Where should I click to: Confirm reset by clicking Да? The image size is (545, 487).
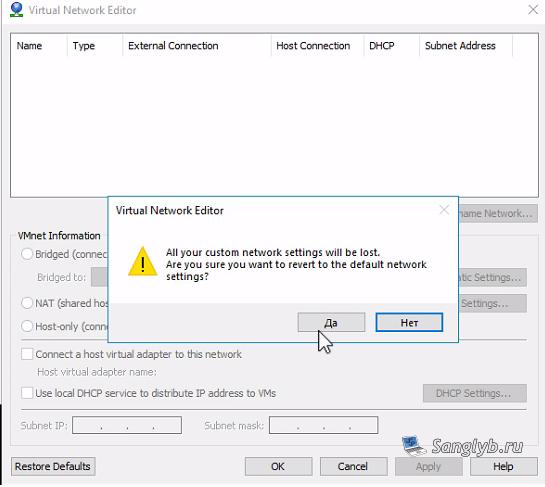tap(331, 323)
